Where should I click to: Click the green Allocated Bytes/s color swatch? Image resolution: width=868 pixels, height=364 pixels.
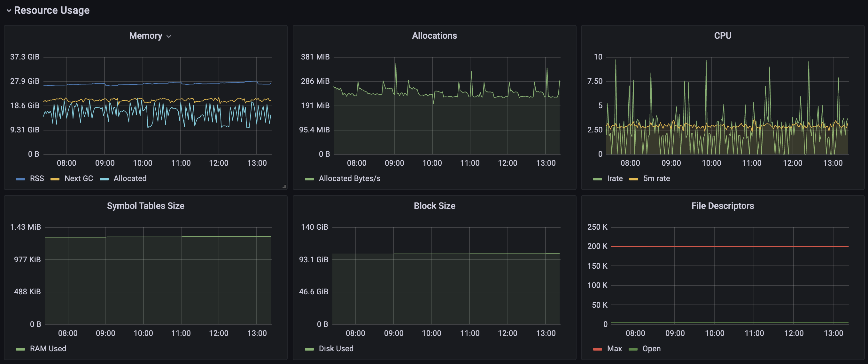309,179
